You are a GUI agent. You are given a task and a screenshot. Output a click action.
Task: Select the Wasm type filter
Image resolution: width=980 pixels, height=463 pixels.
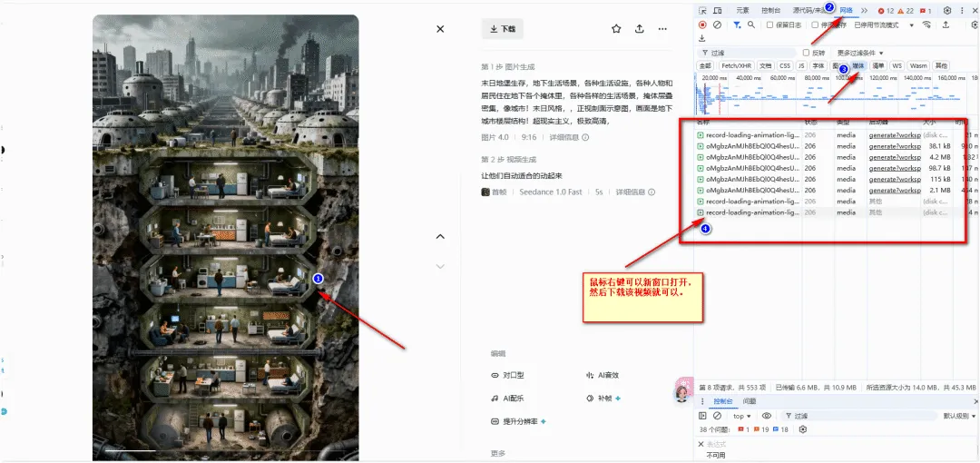pyautogui.click(x=918, y=65)
